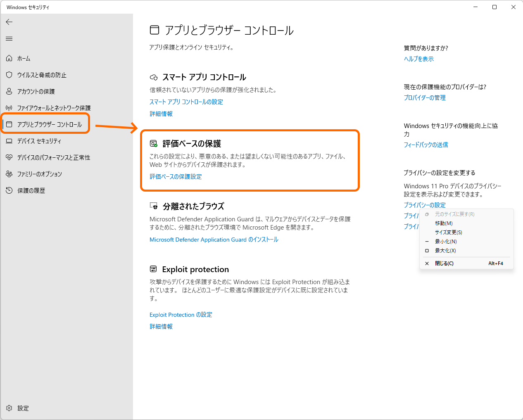This screenshot has width=523, height=420.
Task: Send feedback via フィードバックの送信
Action: (426, 145)
